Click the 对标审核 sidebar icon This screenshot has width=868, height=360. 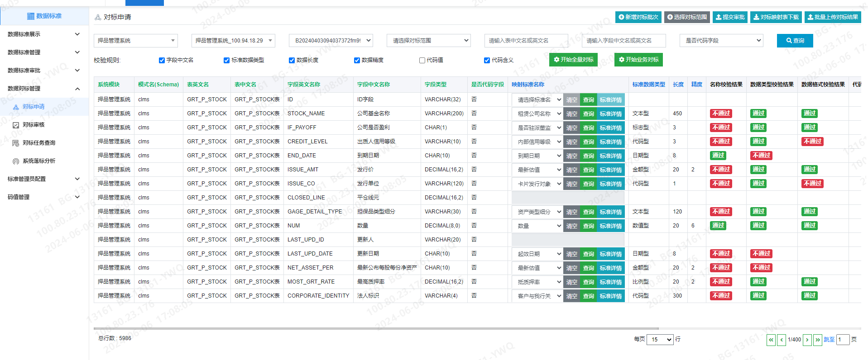click(x=16, y=125)
